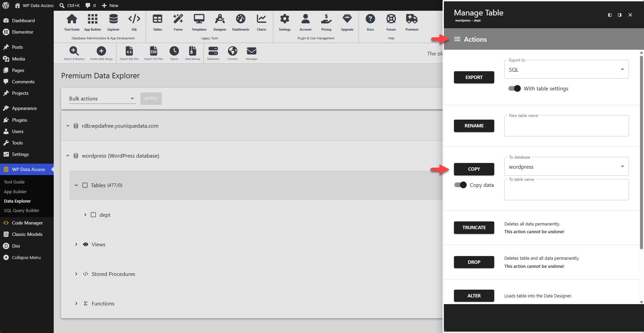Open the legacy Forms tool
This screenshot has width=644, height=333.
point(178,19)
